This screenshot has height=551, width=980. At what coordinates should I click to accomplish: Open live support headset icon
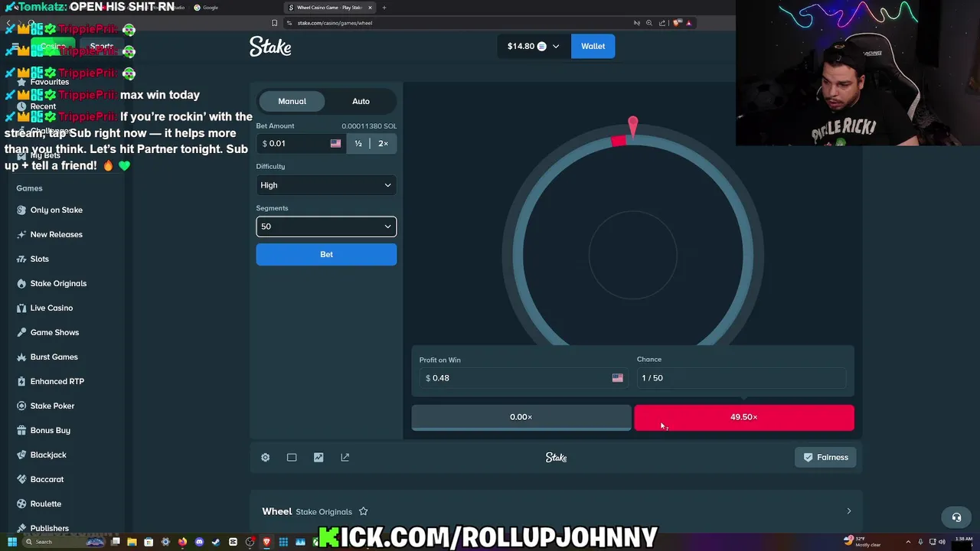956,517
